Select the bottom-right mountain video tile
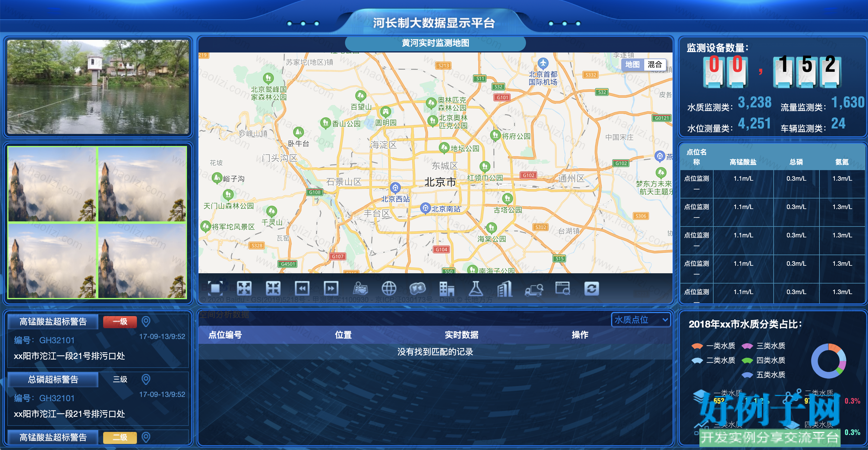The height and width of the screenshot is (450, 868). click(142, 261)
